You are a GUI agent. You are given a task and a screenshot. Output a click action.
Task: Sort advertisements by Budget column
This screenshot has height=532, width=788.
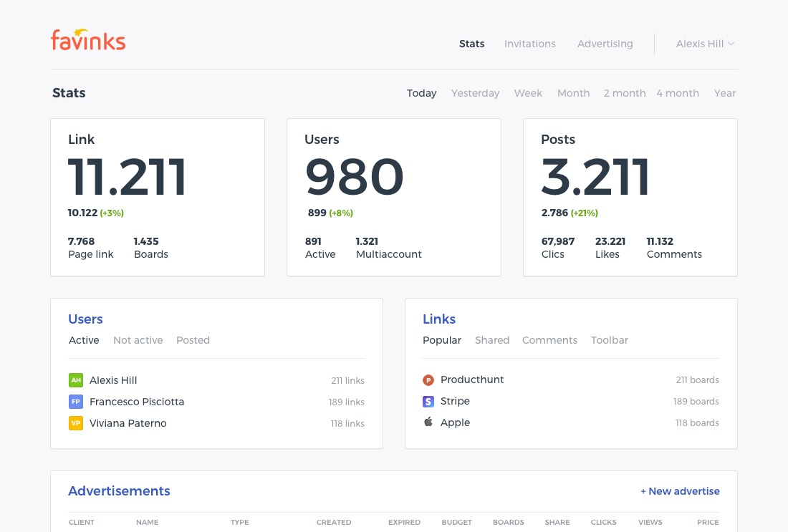(x=456, y=523)
